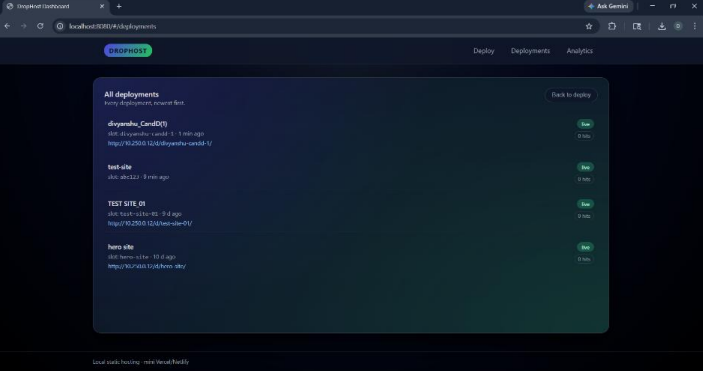703x371 pixels.
Task: Click the DROPHOST logo badge
Action: (x=128, y=51)
